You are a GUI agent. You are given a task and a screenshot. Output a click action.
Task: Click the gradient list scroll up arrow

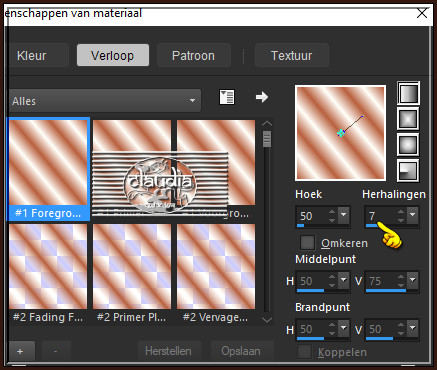point(267,124)
